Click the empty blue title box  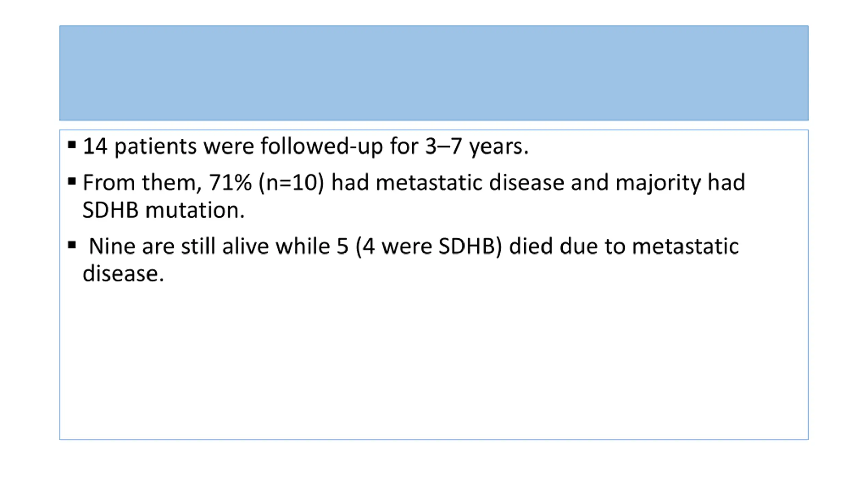pos(434,73)
